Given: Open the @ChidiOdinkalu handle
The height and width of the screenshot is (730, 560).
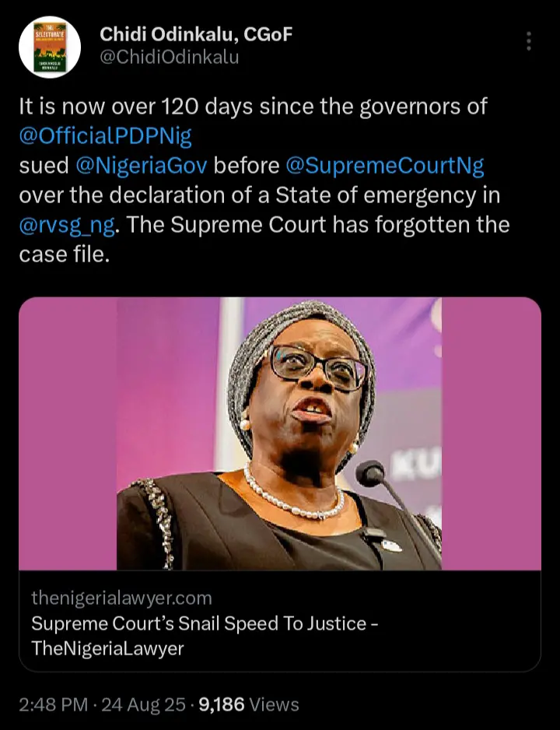Looking at the screenshot, I should [x=170, y=58].
